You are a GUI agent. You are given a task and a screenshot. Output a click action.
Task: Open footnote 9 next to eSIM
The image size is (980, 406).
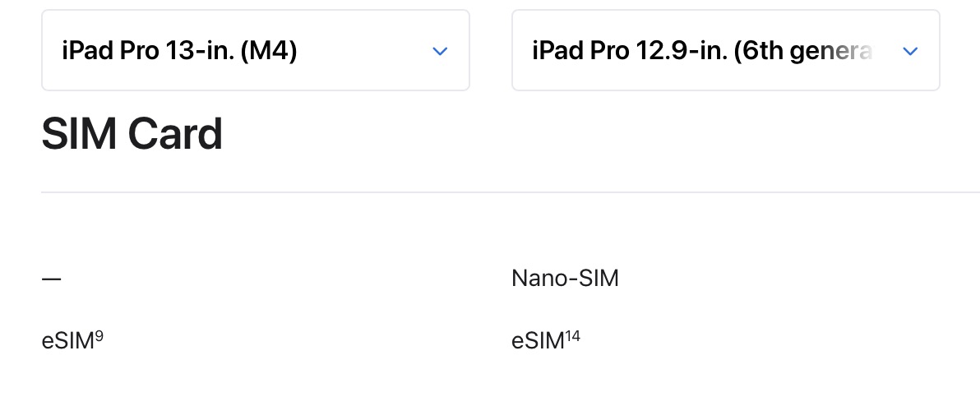99,335
